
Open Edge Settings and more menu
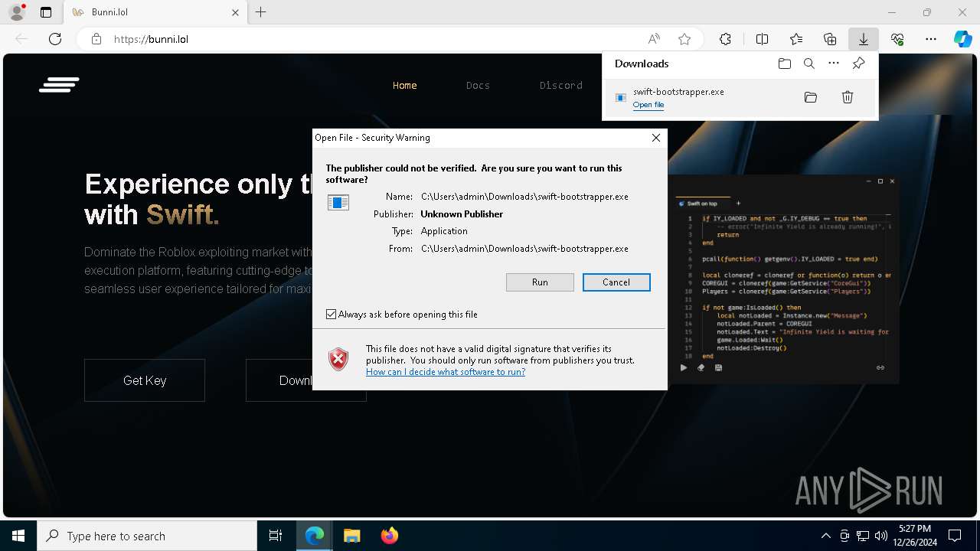pyautogui.click(x=931, y=39)
